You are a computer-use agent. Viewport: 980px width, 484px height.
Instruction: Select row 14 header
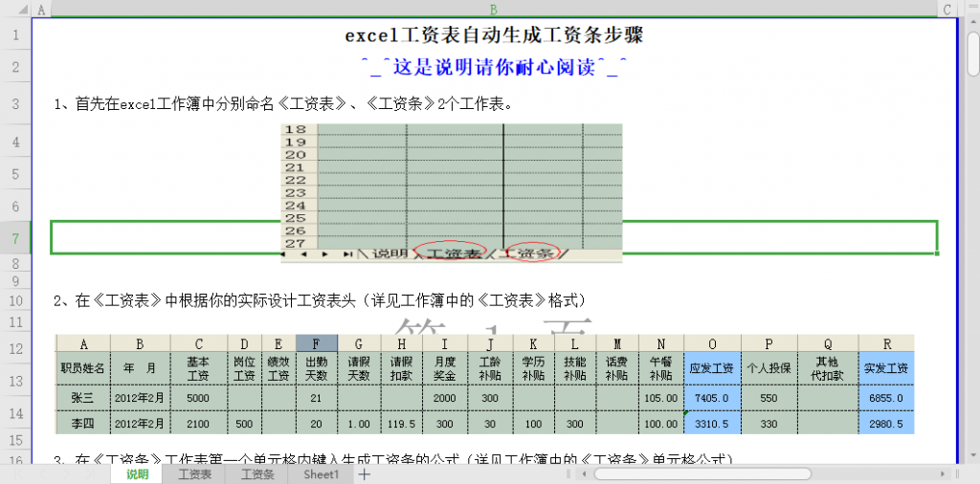click(15, 413)
